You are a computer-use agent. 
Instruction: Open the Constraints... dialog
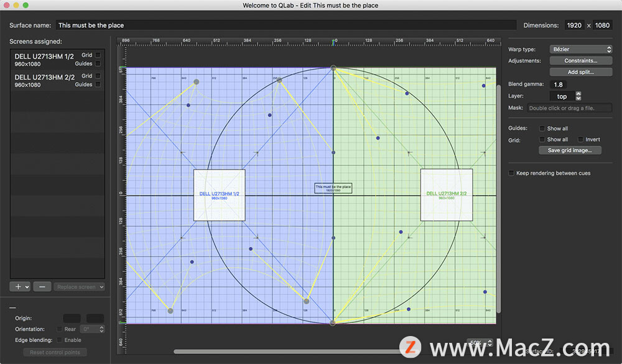click(x=581, y=61)
